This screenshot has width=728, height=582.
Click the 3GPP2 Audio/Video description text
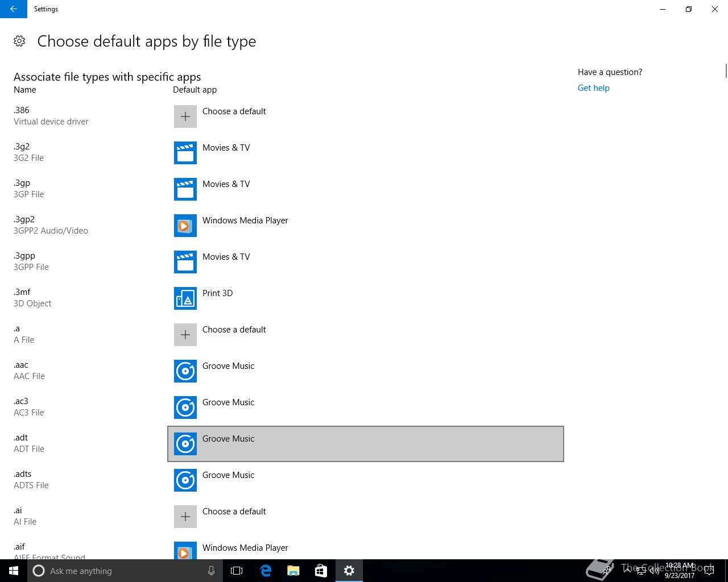tap(51, 231)
